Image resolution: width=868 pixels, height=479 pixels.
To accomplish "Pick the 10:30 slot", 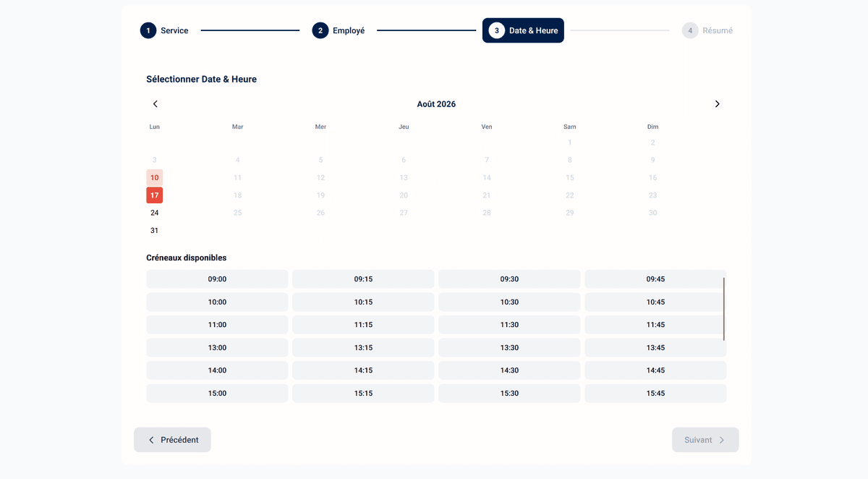I will 509,302.
